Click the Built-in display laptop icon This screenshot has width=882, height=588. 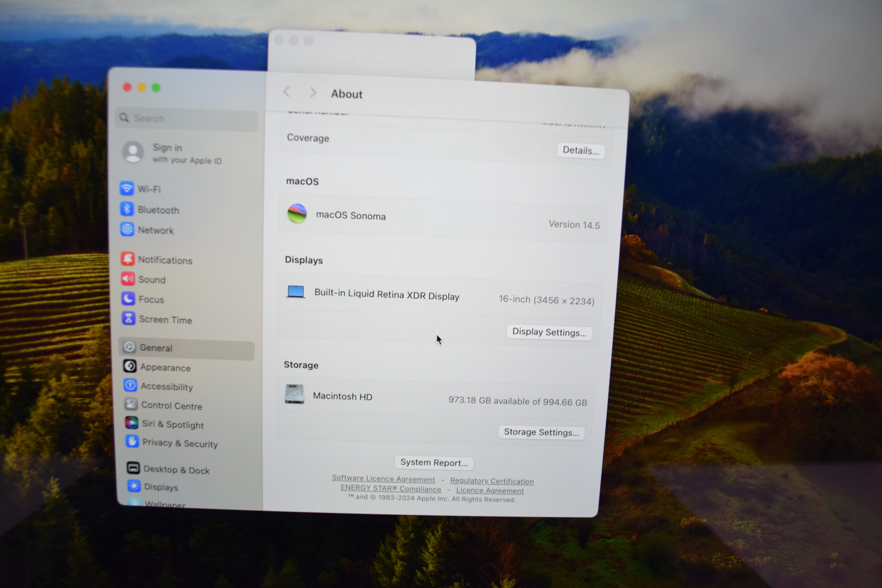[x=296, y=292]
